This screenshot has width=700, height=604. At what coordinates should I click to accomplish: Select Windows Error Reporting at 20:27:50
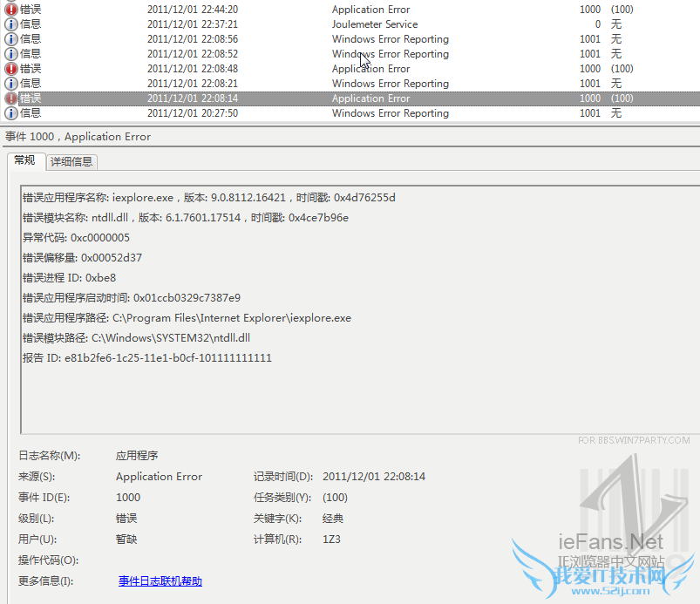(x=391, y=113)
